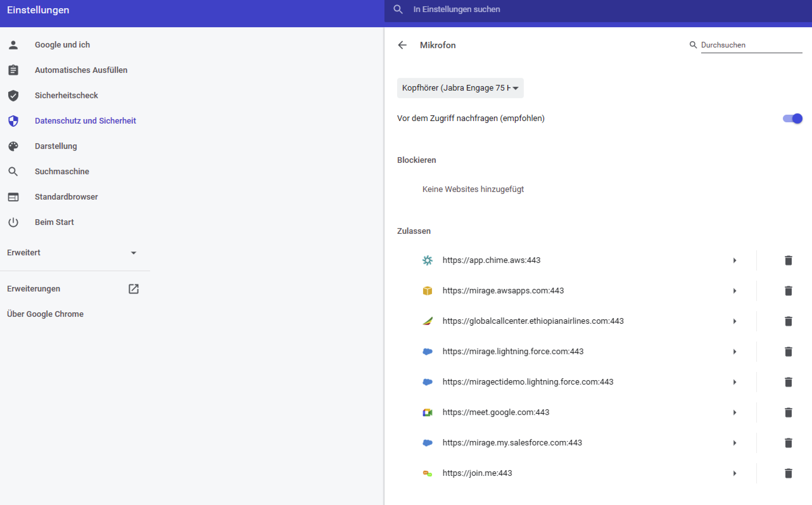Click the https://meet.google.com:443 entry text
Screen dimensions: 812x505
(496, 412)
